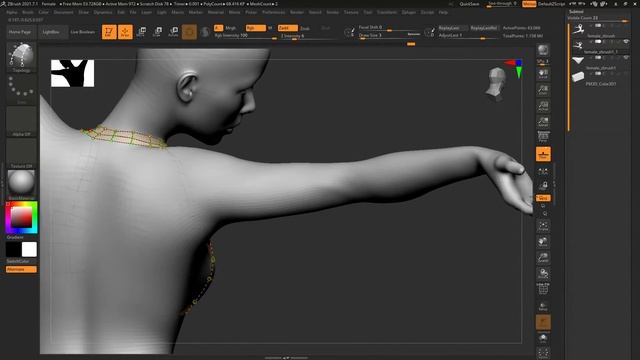Select the white main color swatch
Screen dimensions: 640x360
click(x=29, y=249)
